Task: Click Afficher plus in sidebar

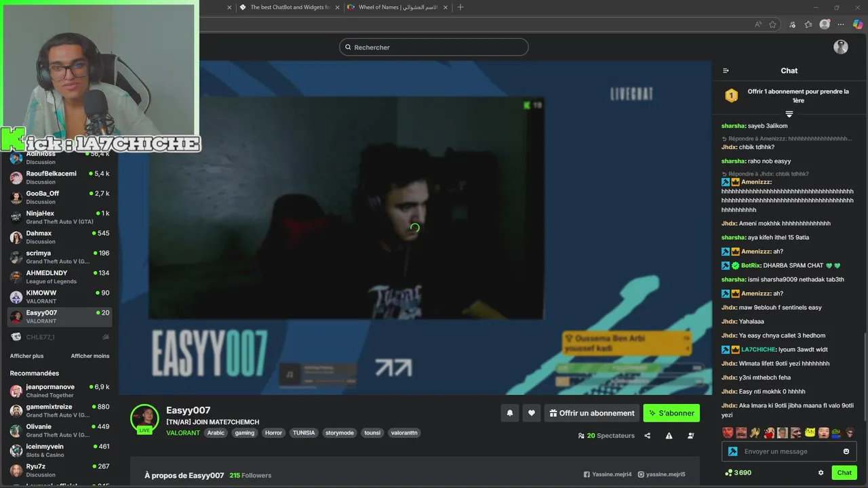Action: coord(26,356)
